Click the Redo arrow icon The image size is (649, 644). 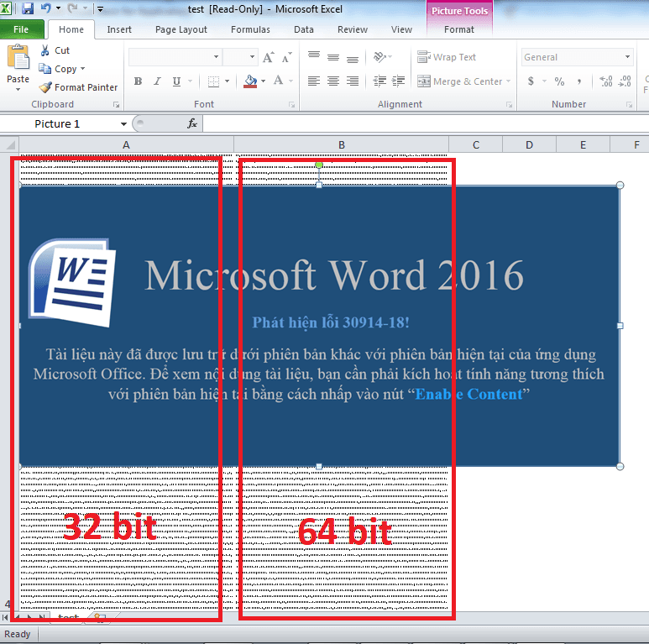point(72,8)
